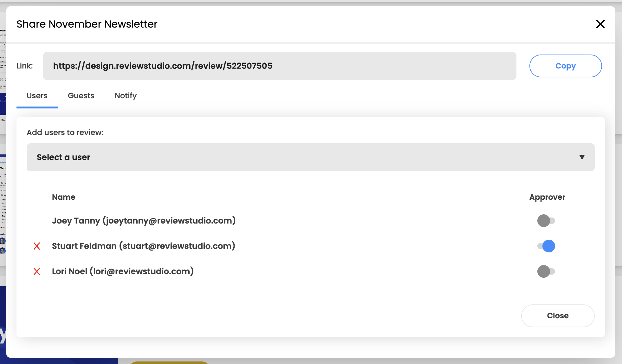Toggle approver switch for Joey Tanny
The width and height of the screenshot is (622, 364).
coord(546,221)
